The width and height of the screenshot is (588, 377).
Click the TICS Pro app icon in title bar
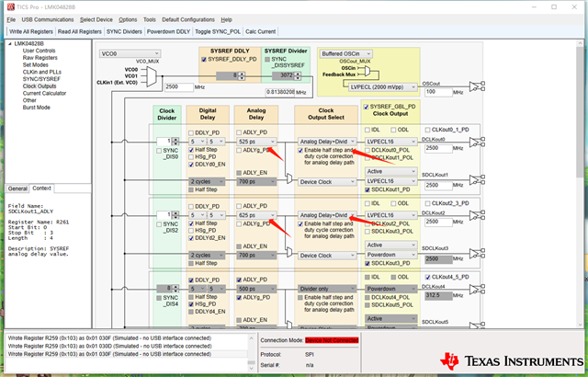10,6
